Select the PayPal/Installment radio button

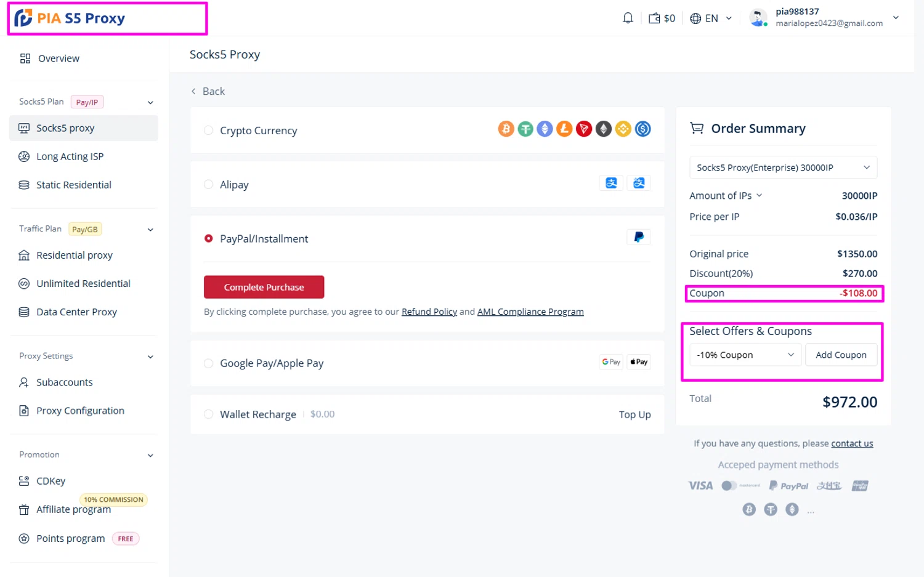tap(208, 238)
